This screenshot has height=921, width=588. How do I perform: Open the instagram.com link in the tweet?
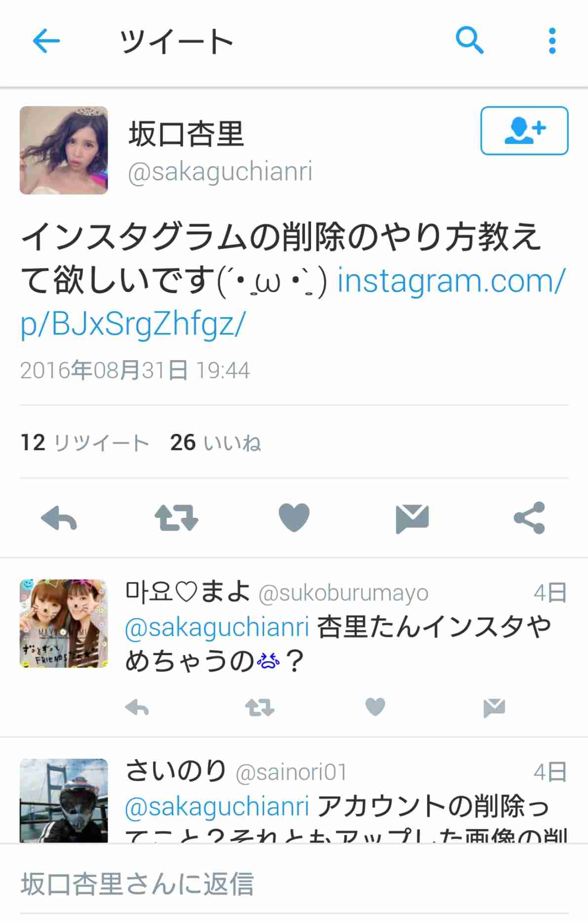tap(293, 302)
